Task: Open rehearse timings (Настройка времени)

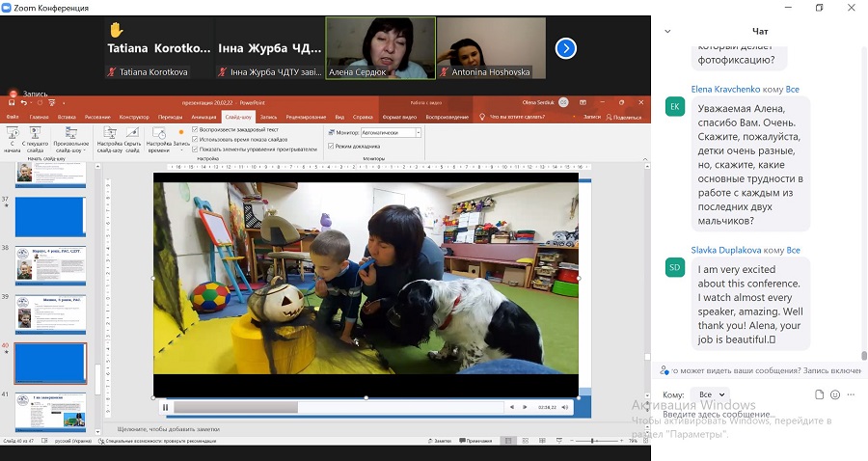Action: tap(159, 139)
